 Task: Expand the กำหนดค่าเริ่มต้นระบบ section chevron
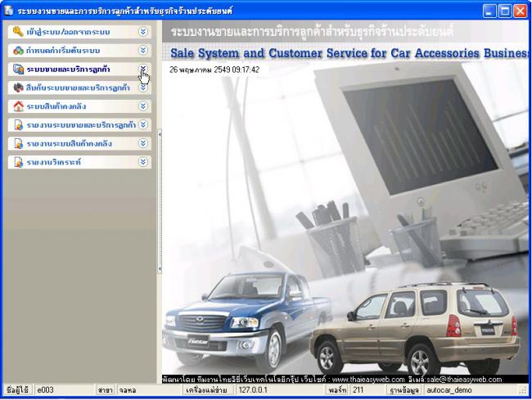143,50
